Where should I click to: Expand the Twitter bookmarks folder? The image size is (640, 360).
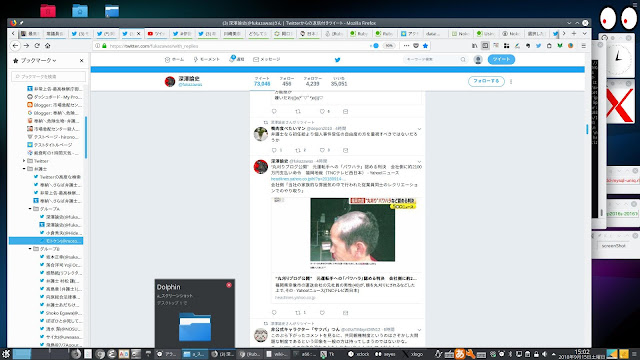point(24,161)
